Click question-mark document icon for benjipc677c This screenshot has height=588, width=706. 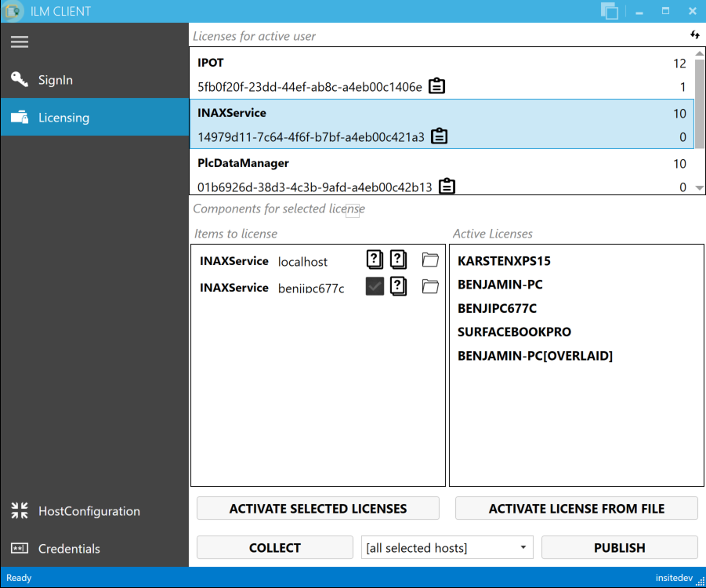398,286
